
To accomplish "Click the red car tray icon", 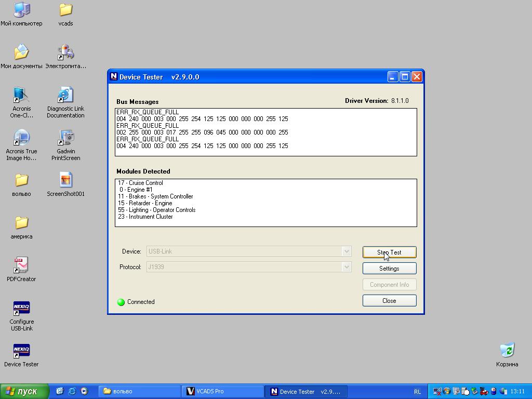I will 484,392.
